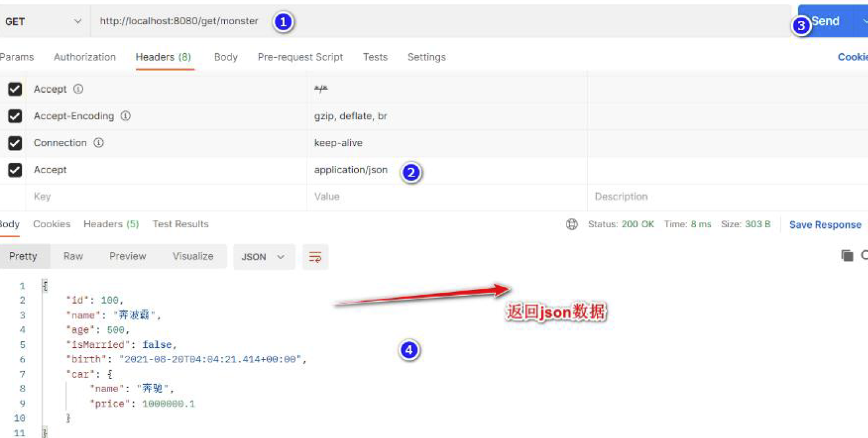The width and height of the screenshot is (868, 438).
Task: Click the Size: 303 B readout
Action: coord(746,224)
